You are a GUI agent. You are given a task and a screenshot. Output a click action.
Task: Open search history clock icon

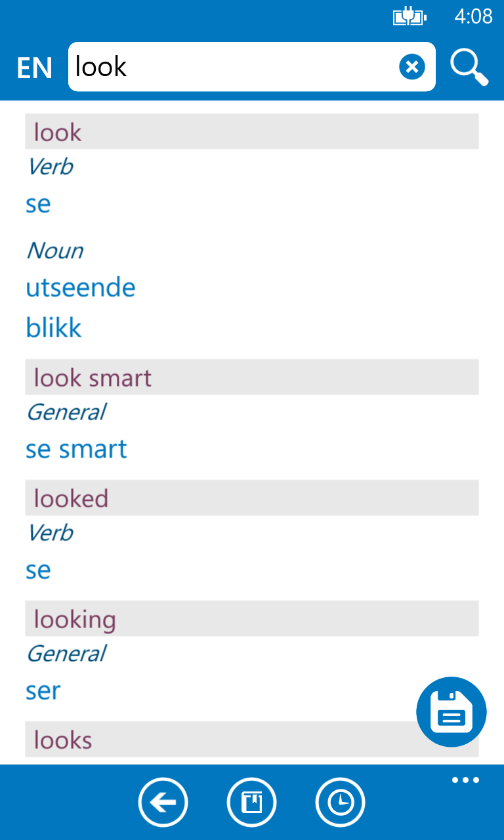(341, 802)
